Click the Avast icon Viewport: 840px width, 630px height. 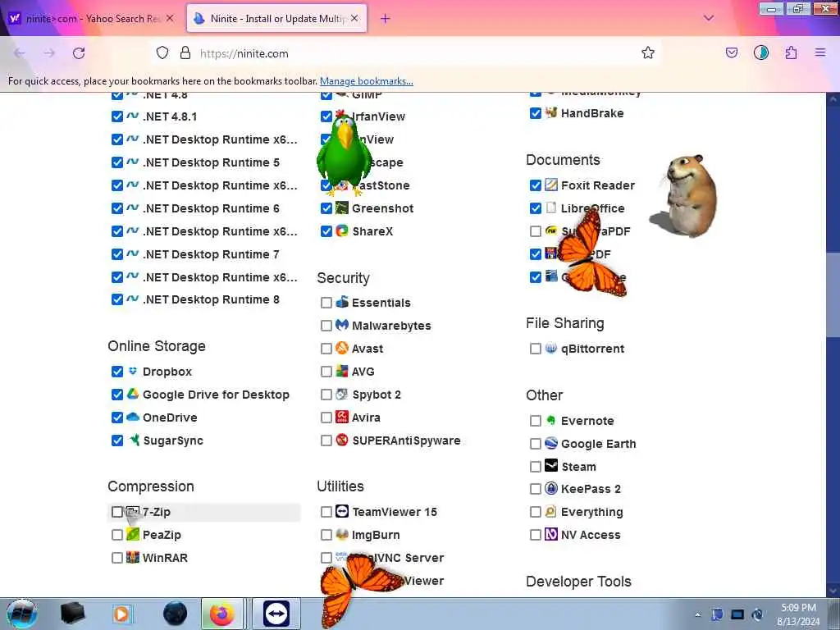(x=342, y=348)
